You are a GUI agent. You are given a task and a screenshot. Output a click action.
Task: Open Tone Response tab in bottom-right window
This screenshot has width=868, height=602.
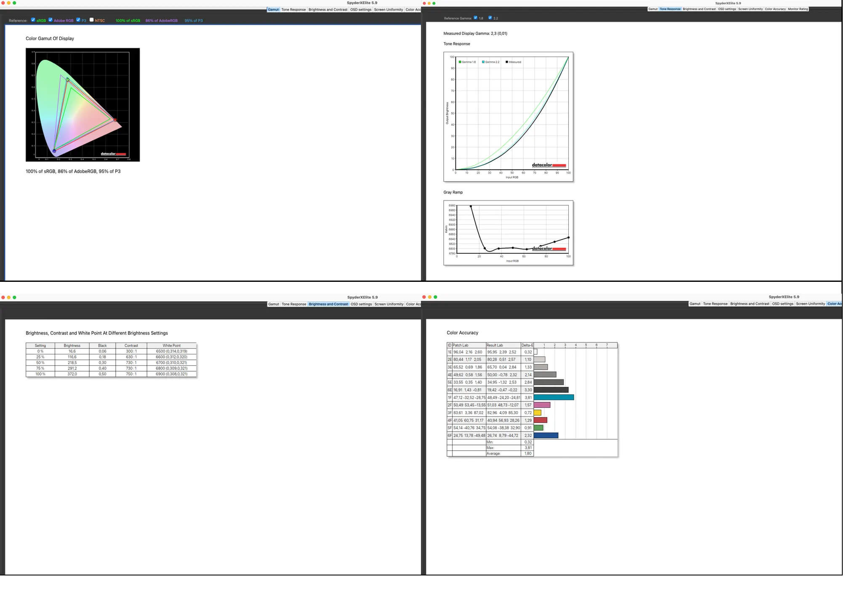[x=715, y=304]
